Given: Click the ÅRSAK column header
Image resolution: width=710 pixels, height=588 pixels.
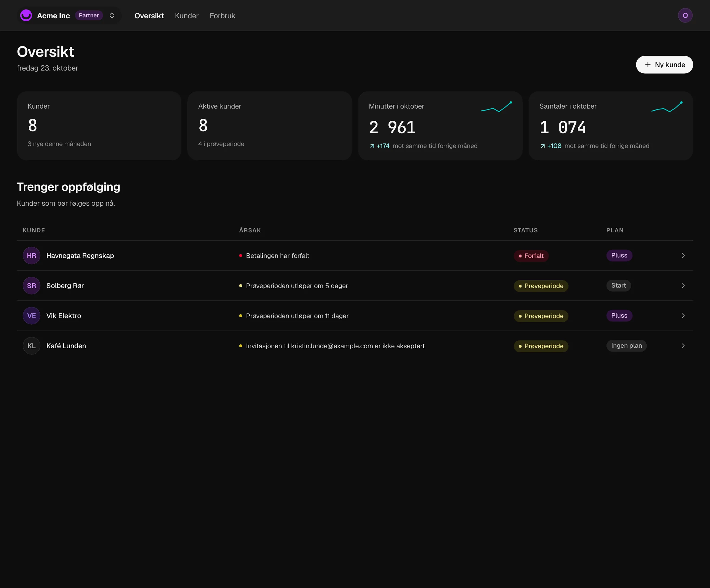Looking at the screenshot, I should click(250, 230).
